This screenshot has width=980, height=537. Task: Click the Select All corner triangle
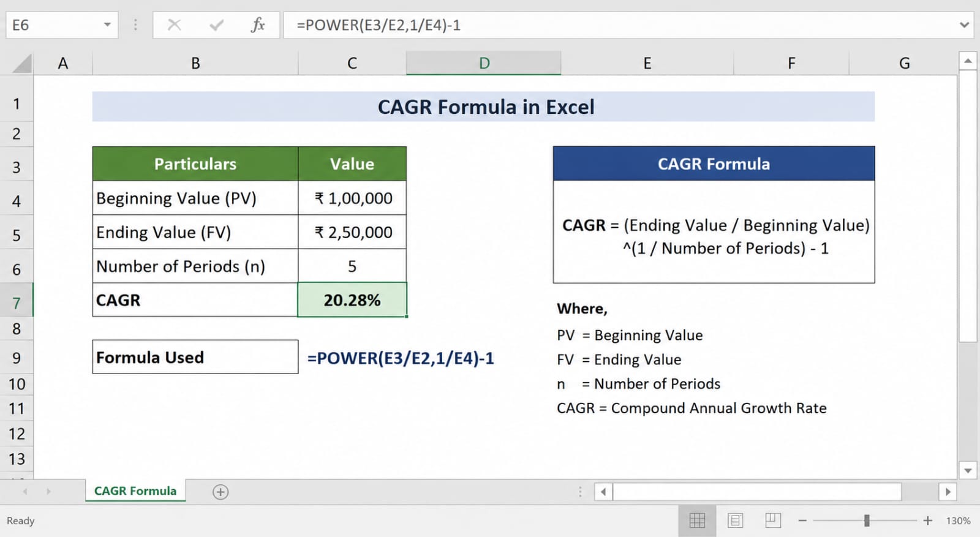pos(21,63)
